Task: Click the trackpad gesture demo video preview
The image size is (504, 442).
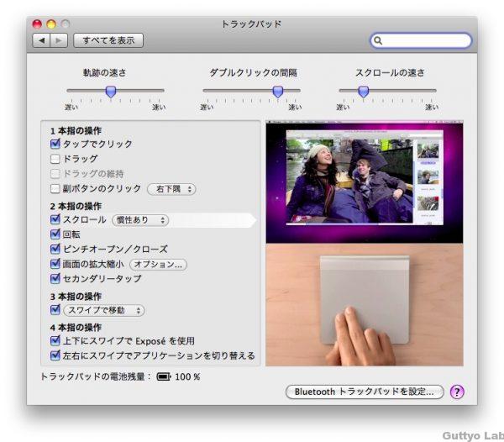Action: coord(364,243)
